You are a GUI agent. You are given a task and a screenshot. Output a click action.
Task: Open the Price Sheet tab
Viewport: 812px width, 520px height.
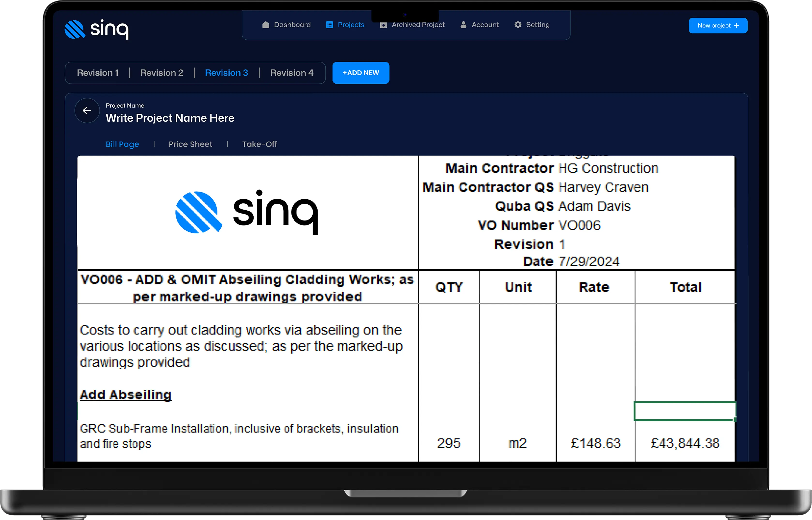click(x=190, y=144)
